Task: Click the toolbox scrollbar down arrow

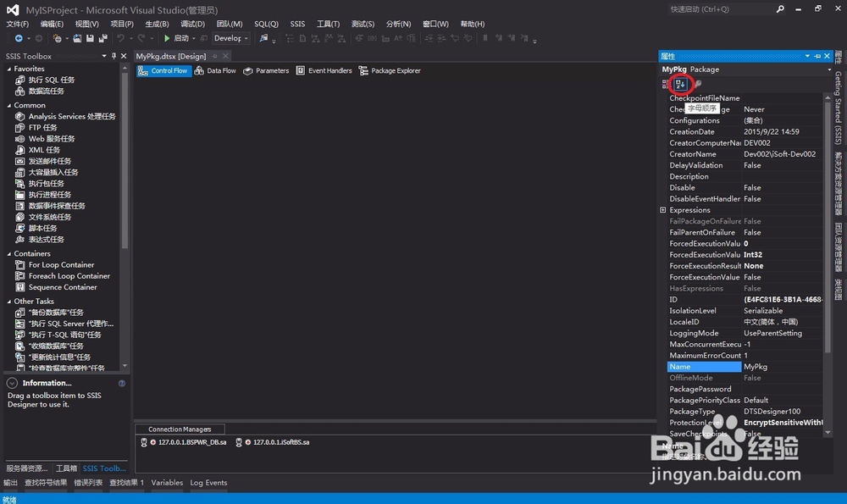Action: (x=125, y=366)
